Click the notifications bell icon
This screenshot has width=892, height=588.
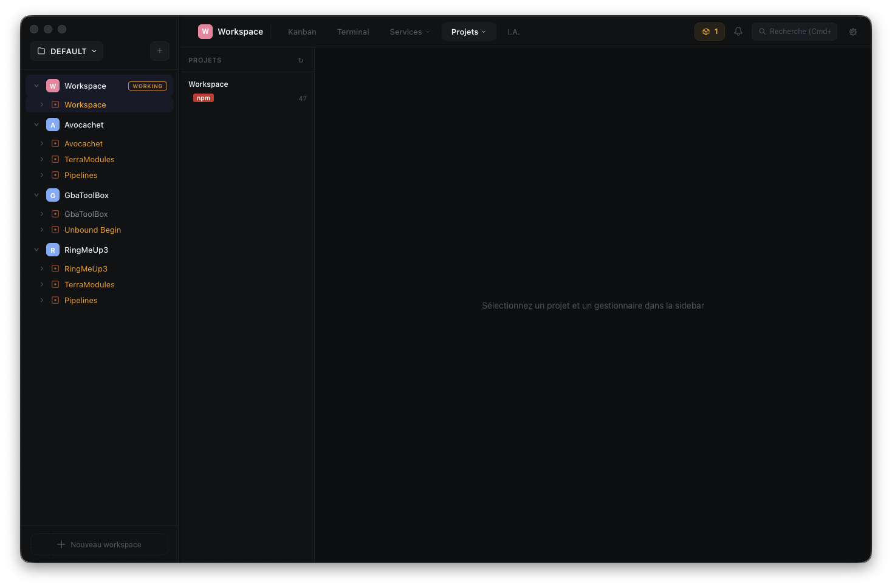[x=738, y=31]
